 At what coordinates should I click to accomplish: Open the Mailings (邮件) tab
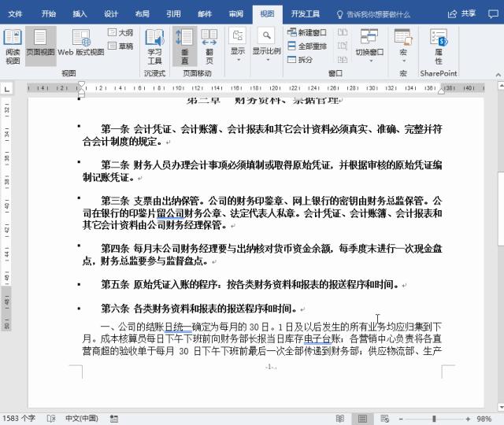point(205,14)
